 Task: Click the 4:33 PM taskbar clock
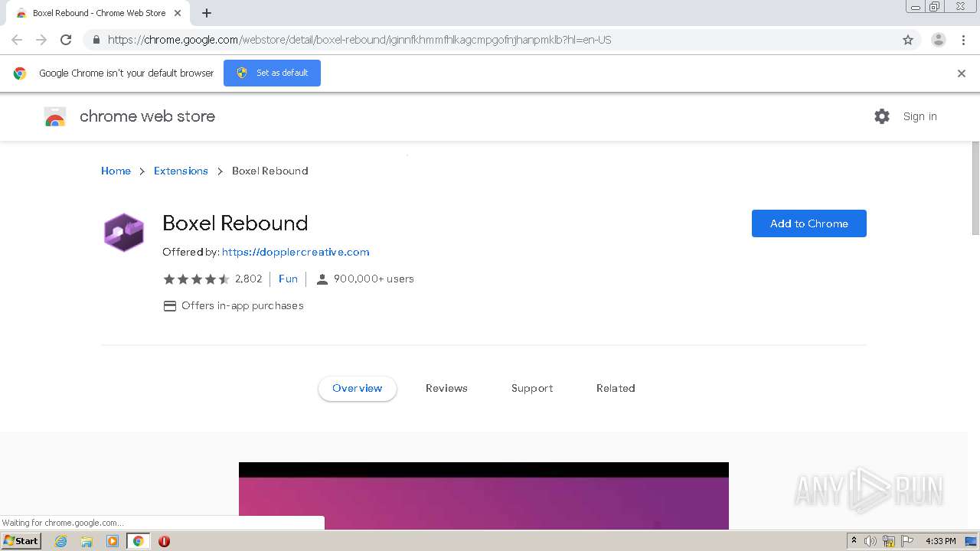[x=940, y=541]
